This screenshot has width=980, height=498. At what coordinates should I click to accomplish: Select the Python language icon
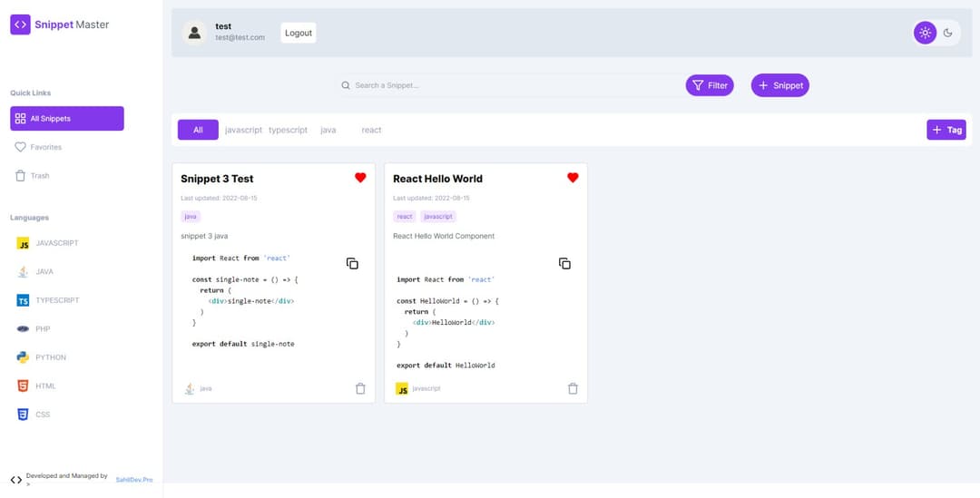(23, 357)
